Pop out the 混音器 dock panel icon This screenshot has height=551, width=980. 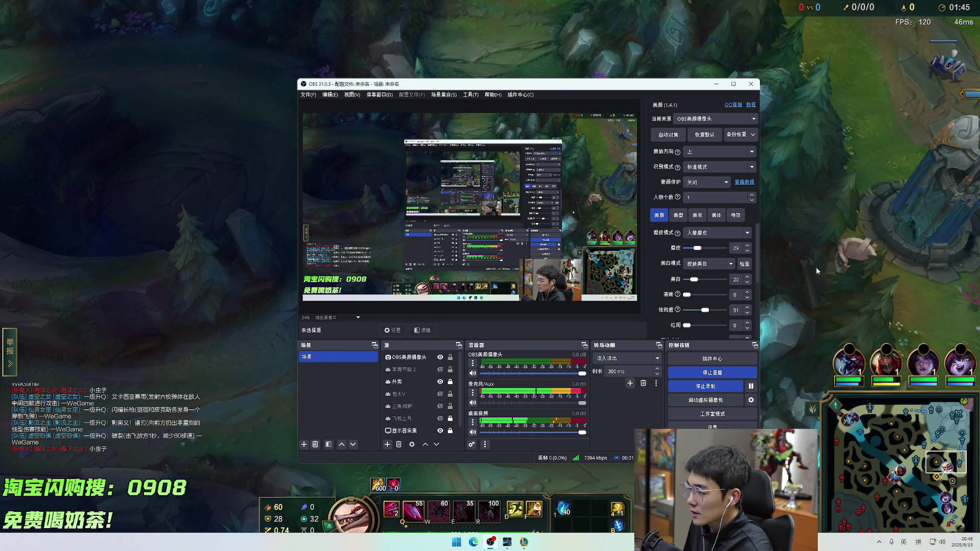pyautogui.click(x=584, y=345)
